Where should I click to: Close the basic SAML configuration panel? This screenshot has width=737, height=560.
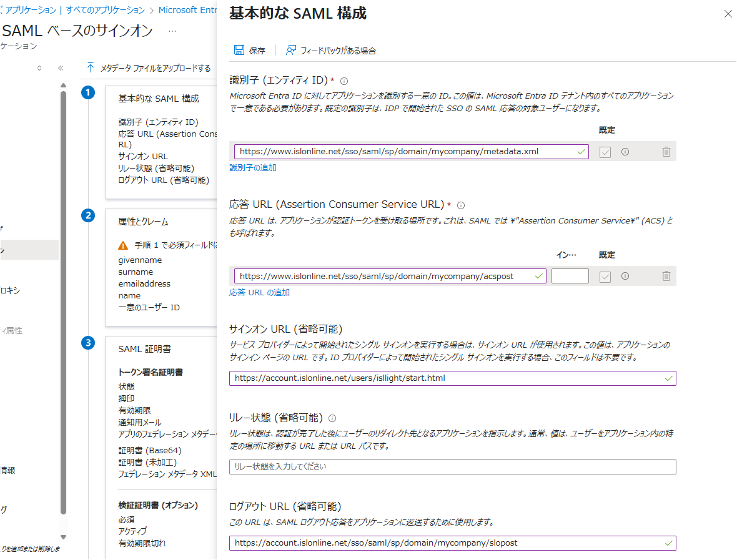click(728, 14)
